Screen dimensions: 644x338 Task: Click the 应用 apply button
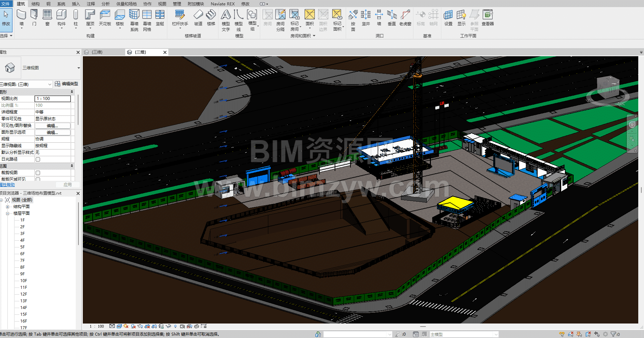pos(68,184)
